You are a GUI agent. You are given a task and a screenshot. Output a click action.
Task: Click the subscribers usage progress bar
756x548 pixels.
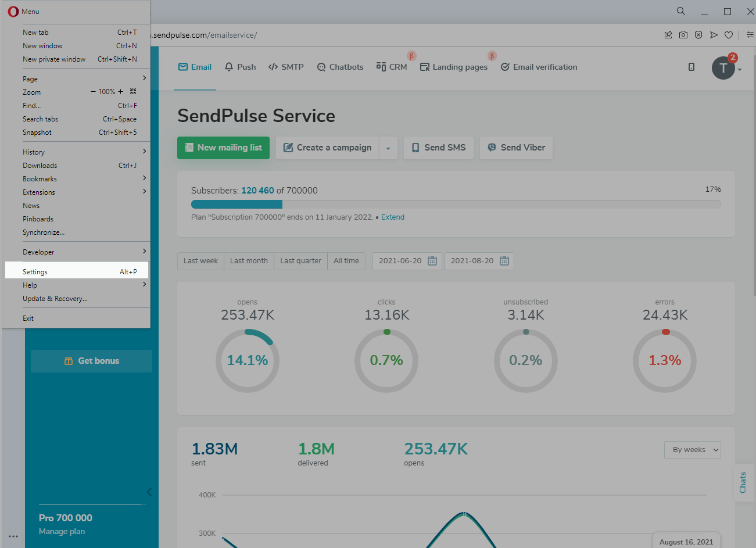456,205
